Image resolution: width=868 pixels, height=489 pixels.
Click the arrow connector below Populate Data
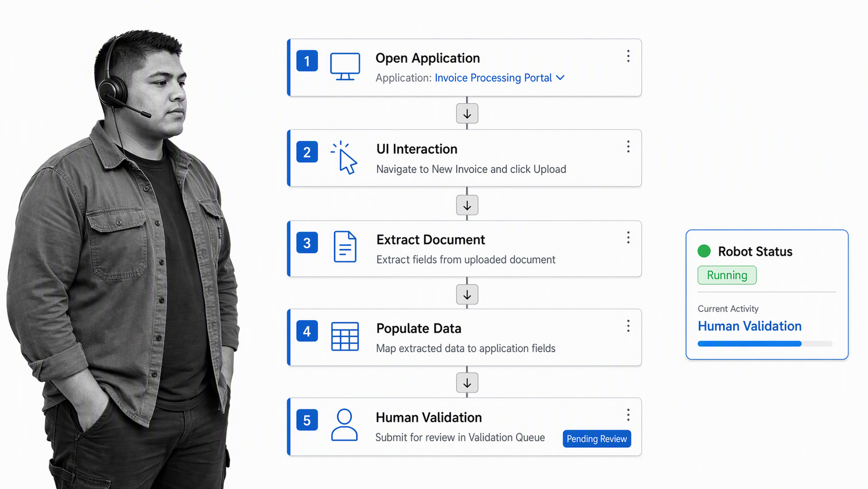[x=467, y=383]
